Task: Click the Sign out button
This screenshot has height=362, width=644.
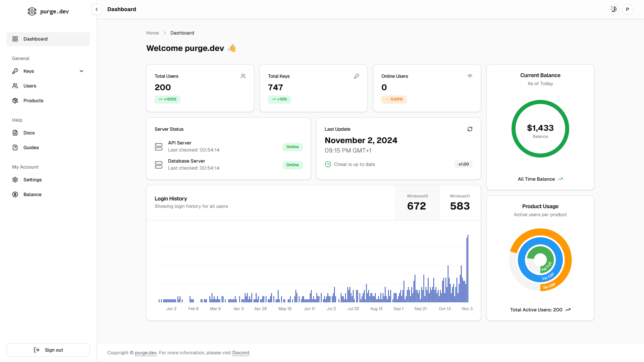Action: 48,350
